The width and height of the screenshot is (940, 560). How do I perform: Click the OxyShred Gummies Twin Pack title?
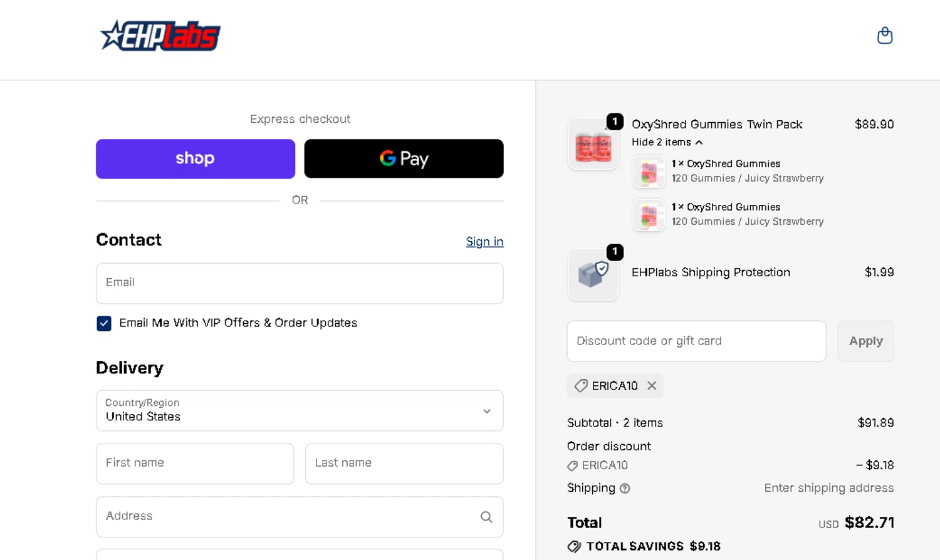717,124
